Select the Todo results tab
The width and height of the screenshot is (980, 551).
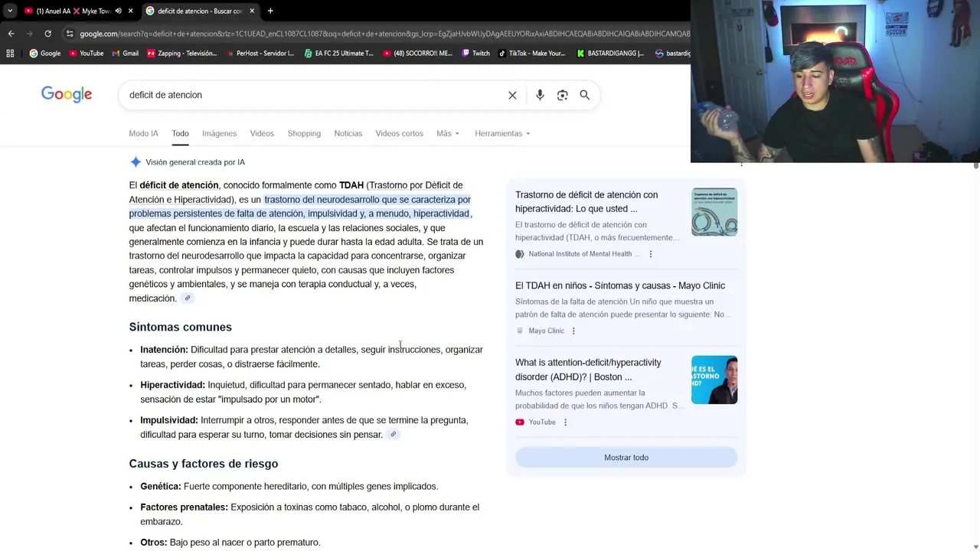coord(180,133)
